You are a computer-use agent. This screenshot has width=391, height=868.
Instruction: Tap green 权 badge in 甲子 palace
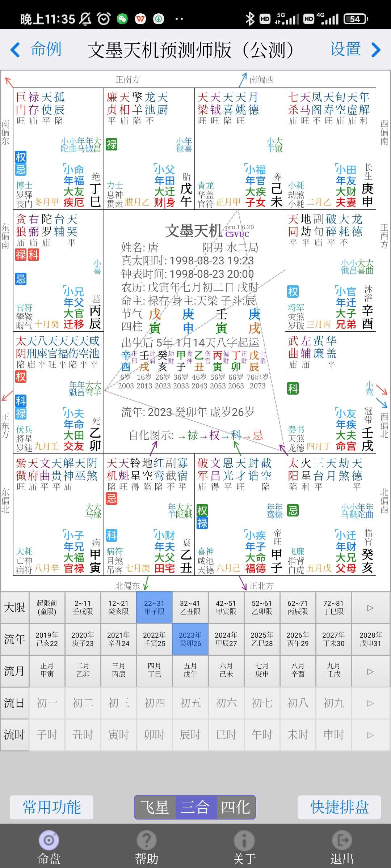click(x=202, y=511)
